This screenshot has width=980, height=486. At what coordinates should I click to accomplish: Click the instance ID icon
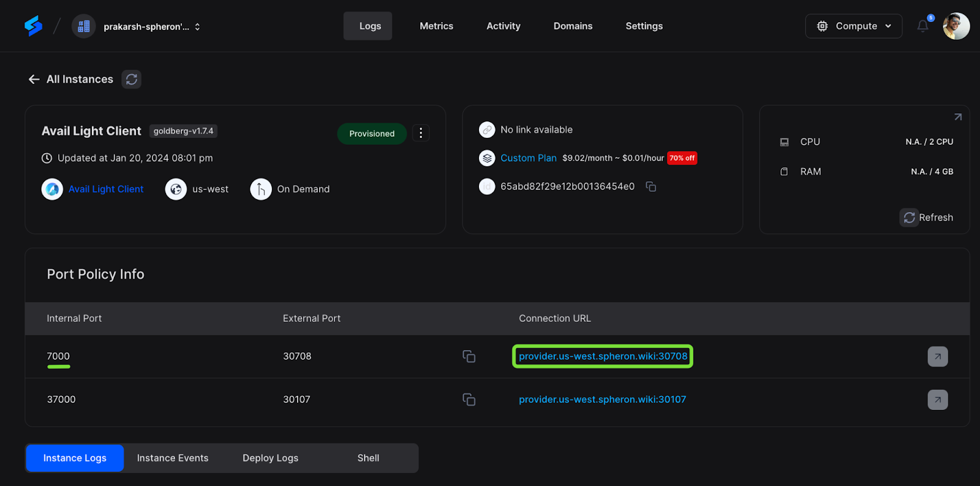tap(487, 186)
